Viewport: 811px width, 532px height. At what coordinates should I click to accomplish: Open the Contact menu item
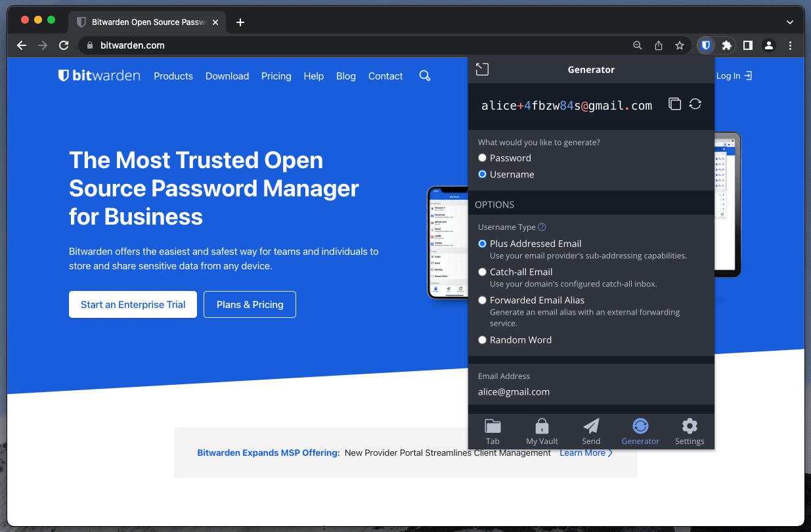click(x=385, y=76)
